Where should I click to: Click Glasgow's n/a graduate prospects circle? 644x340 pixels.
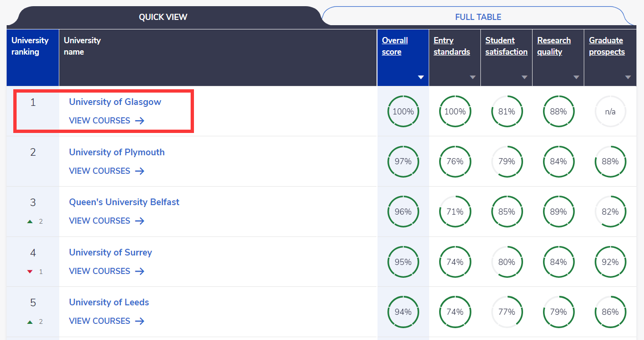pos(610,112)
